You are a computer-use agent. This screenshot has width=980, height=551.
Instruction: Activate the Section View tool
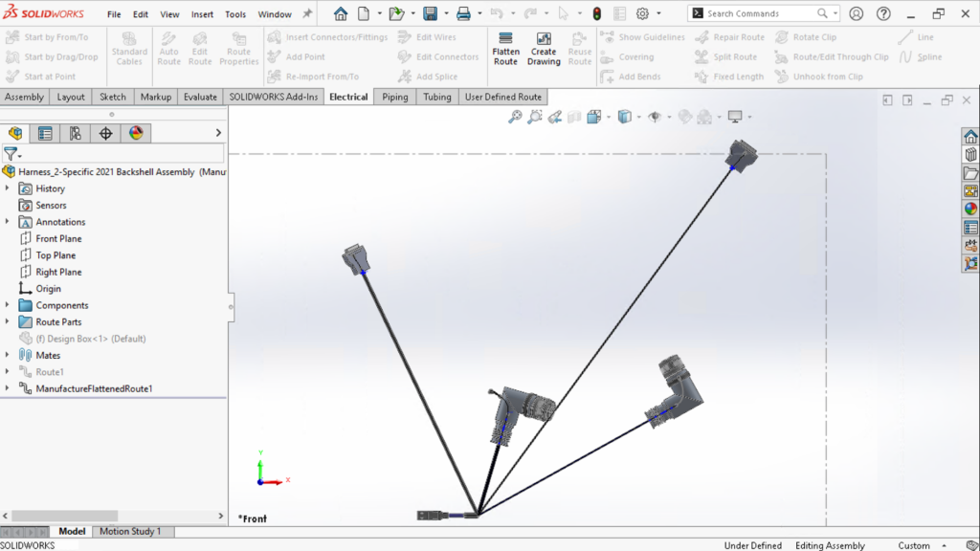click(x=574, y=116)
